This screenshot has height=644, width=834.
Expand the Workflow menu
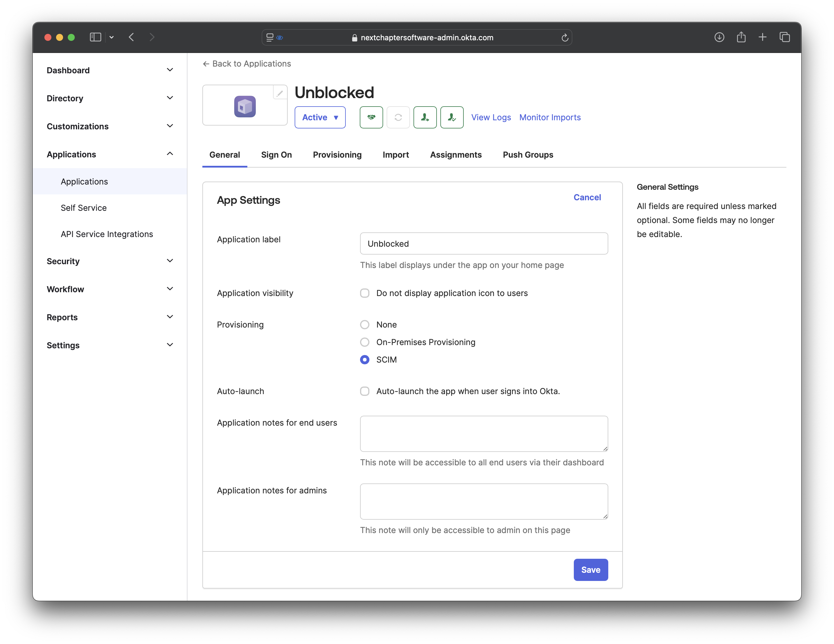click(x=110, y=289)
